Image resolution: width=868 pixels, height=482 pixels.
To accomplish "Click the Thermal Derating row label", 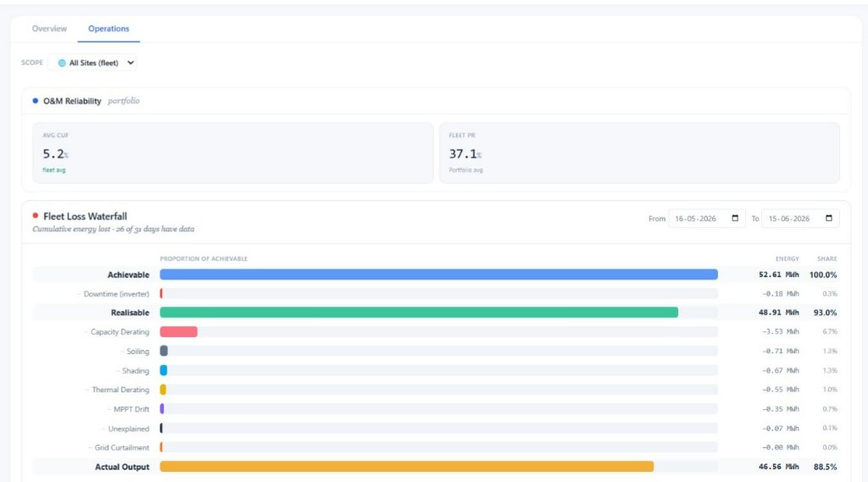I will click(120, 390).
